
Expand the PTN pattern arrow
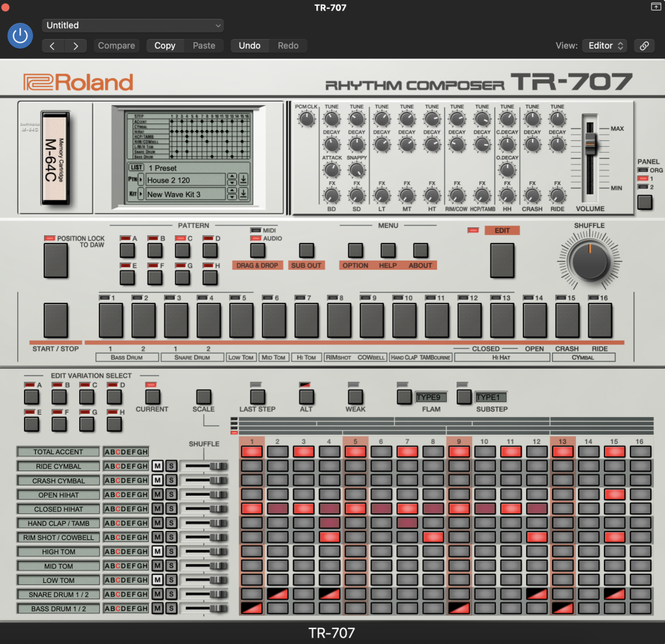point(141,179)
